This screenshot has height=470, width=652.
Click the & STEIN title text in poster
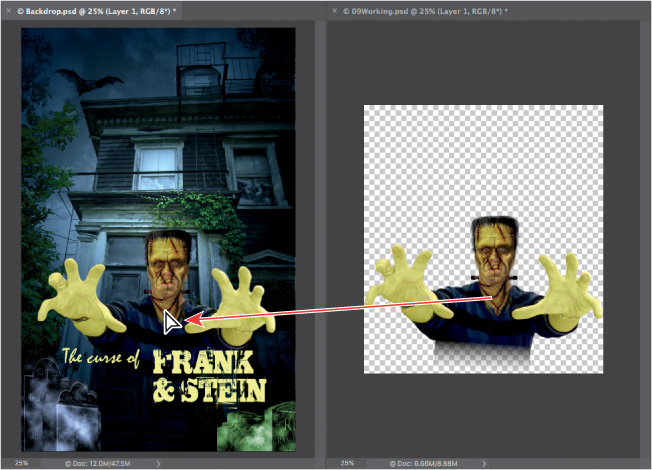[209, 390]
